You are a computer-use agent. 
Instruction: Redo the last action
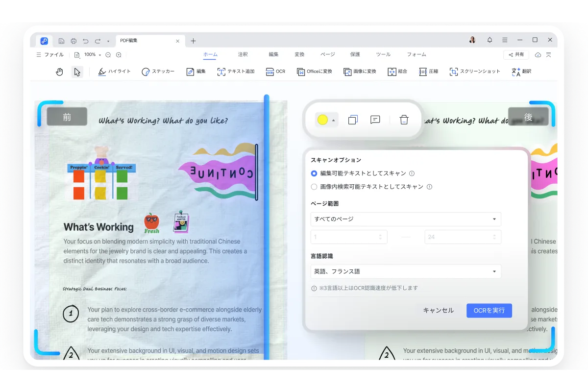coord(98,41)
